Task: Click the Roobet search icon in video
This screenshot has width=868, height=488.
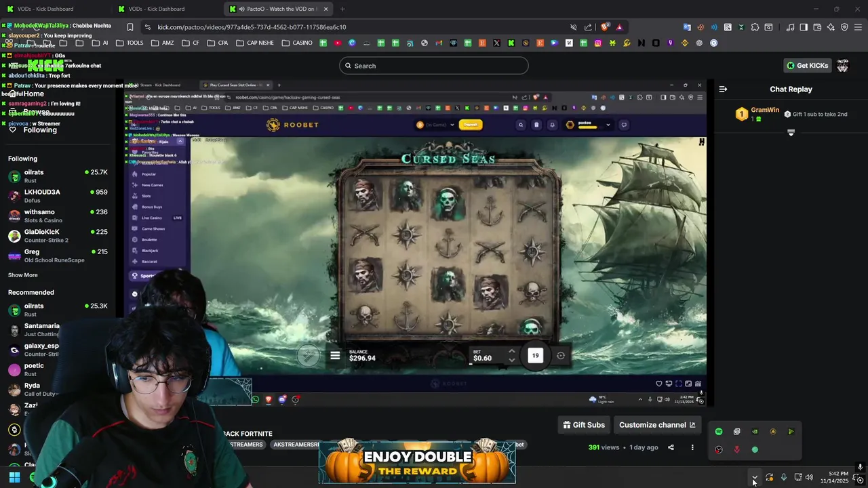Action: click(x=521, y=125)
